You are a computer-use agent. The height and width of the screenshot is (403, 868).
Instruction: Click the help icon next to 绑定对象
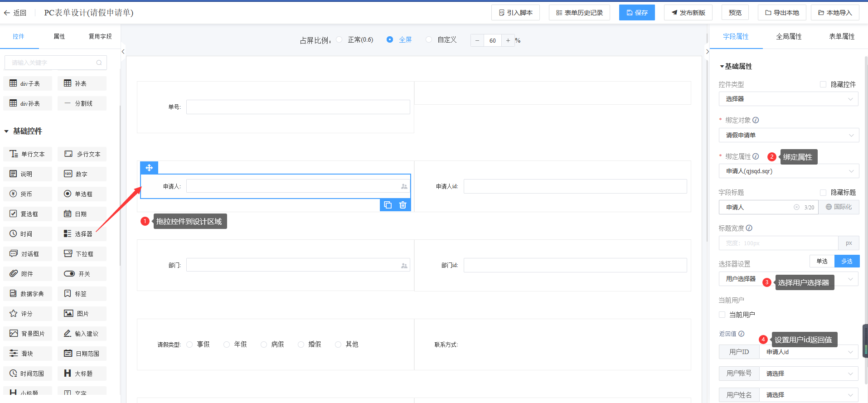pyautogui.click(x=756, y=120)
